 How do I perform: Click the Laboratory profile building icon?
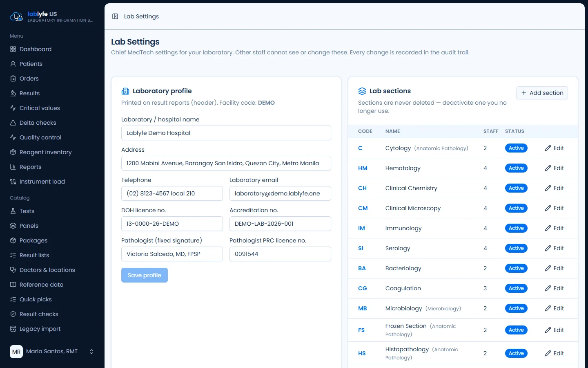pyautogui.click(x=125, y=91)
